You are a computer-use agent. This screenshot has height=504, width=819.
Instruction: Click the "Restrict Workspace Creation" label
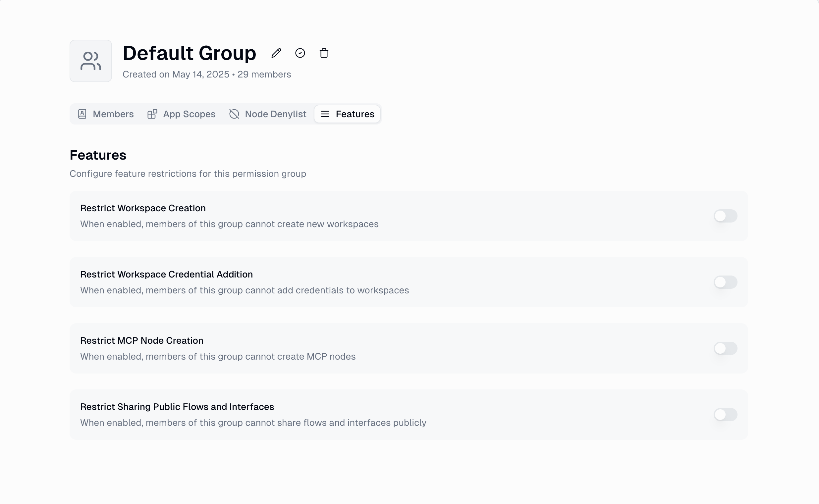(143, 208)
